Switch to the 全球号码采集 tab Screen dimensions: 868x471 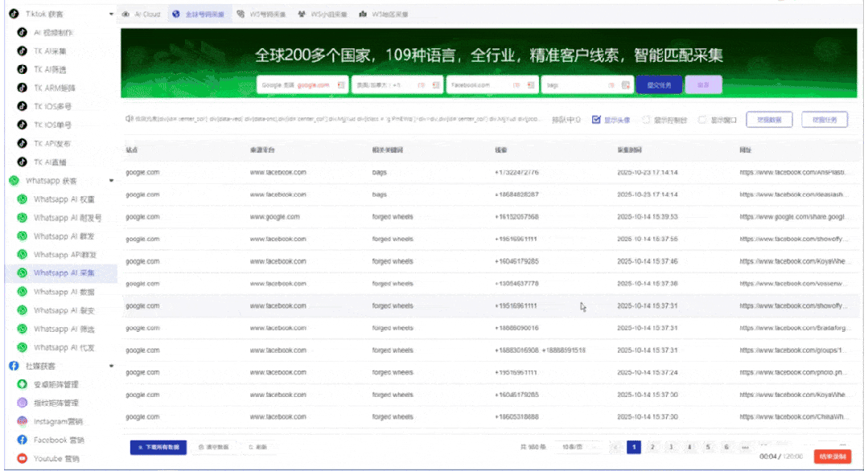(199, 14)
